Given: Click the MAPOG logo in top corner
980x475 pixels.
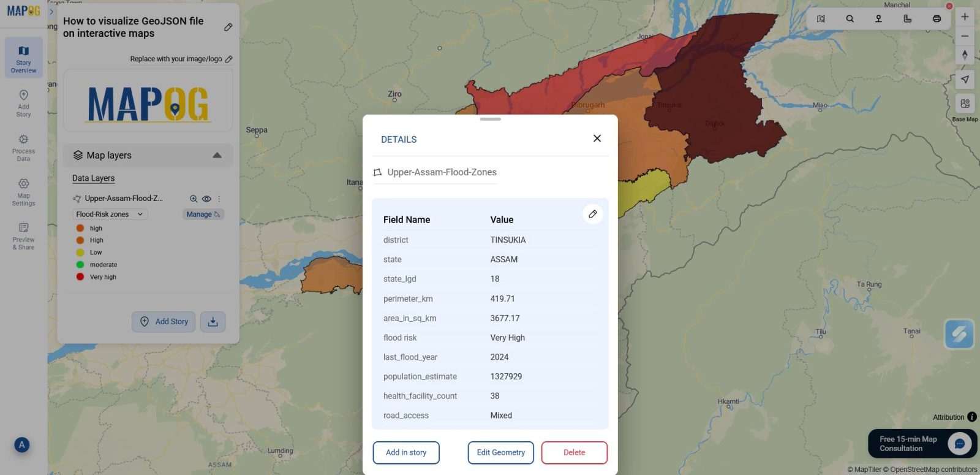Looking at the screenshot, I should (x=23, y=11).
